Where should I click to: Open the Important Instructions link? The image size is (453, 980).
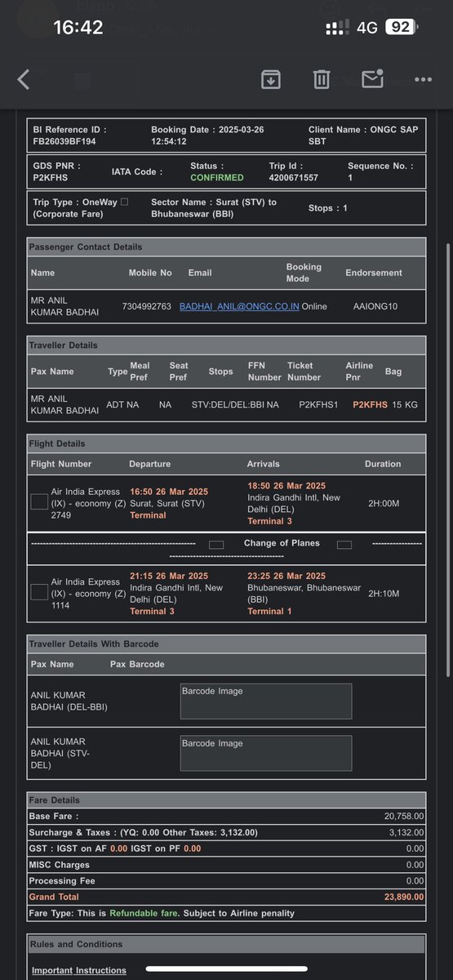pos(79,970)
